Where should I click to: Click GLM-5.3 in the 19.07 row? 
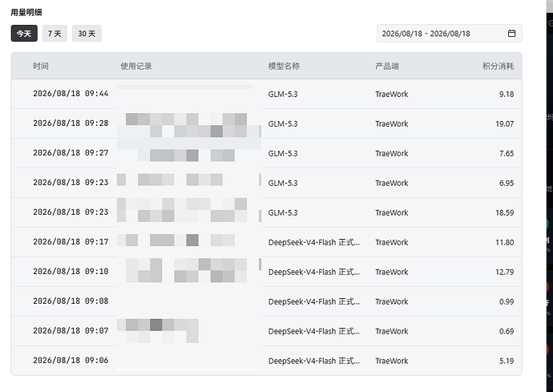pyautogui.click(x=283, y=123)
